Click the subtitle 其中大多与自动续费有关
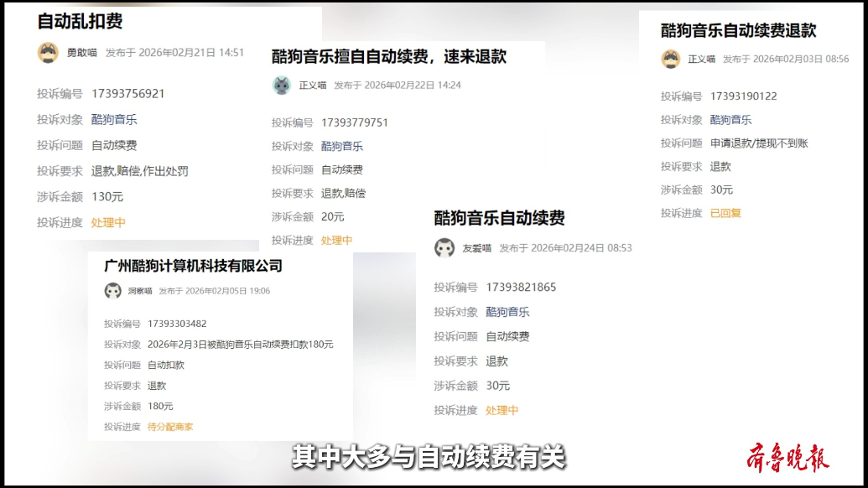The image size is (868, 488). 429,458
